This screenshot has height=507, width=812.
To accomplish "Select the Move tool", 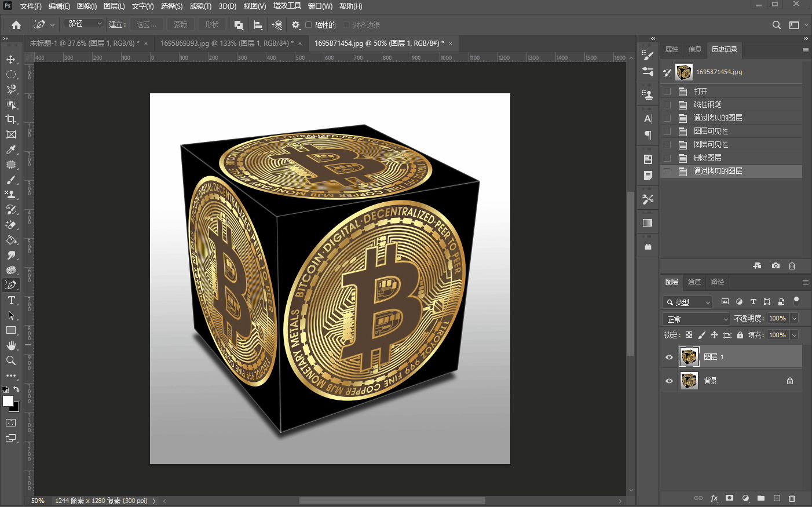I will click(11, 60).
